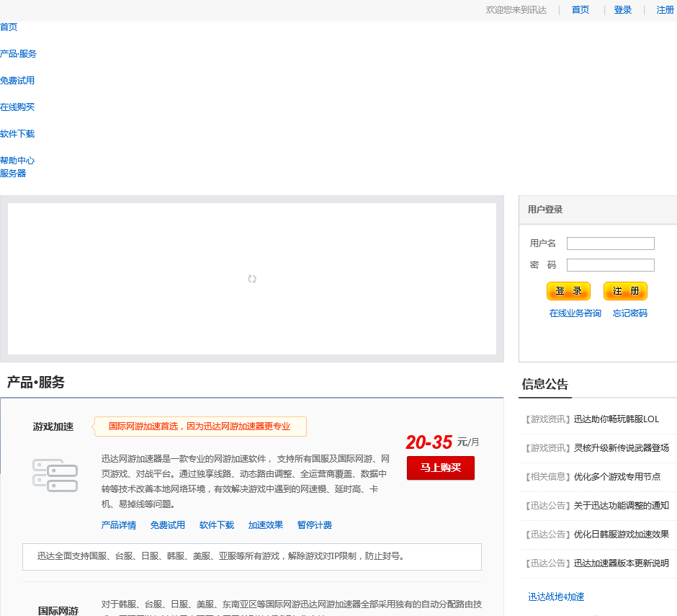Open 首页 in the top right bar
This screenshot has height=616, width=677.
click(x=580, y=10)
